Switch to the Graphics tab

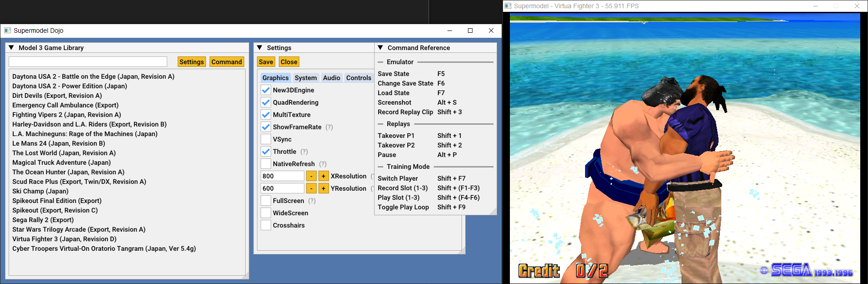point(276,78)
